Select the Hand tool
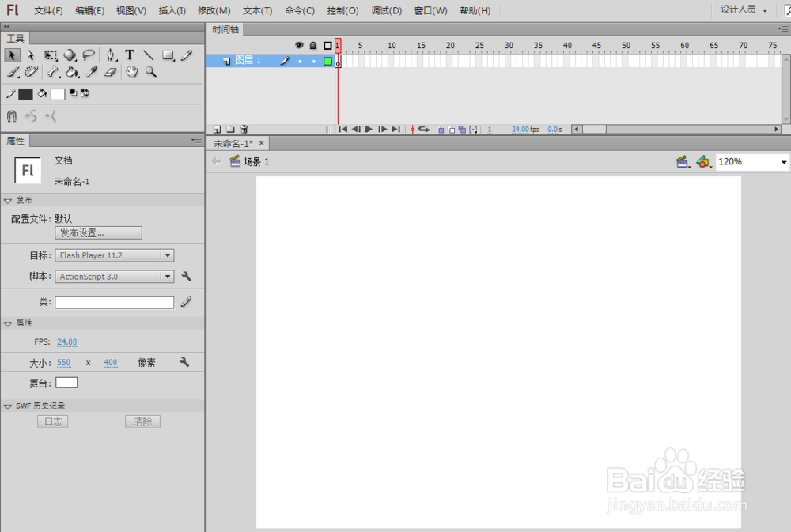This screenshot has height=532, width=791. tap(131, 72)
